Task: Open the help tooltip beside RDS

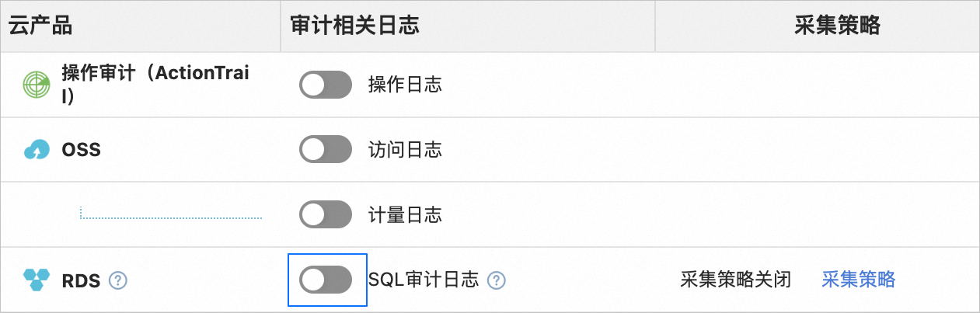Action: [118, 280]
